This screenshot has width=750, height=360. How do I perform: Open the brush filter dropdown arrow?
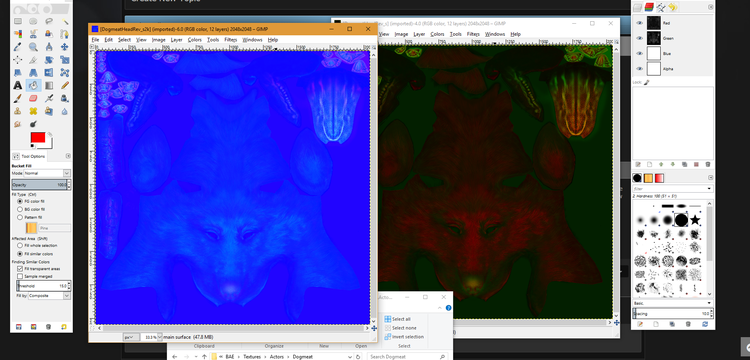coord(709,188)
